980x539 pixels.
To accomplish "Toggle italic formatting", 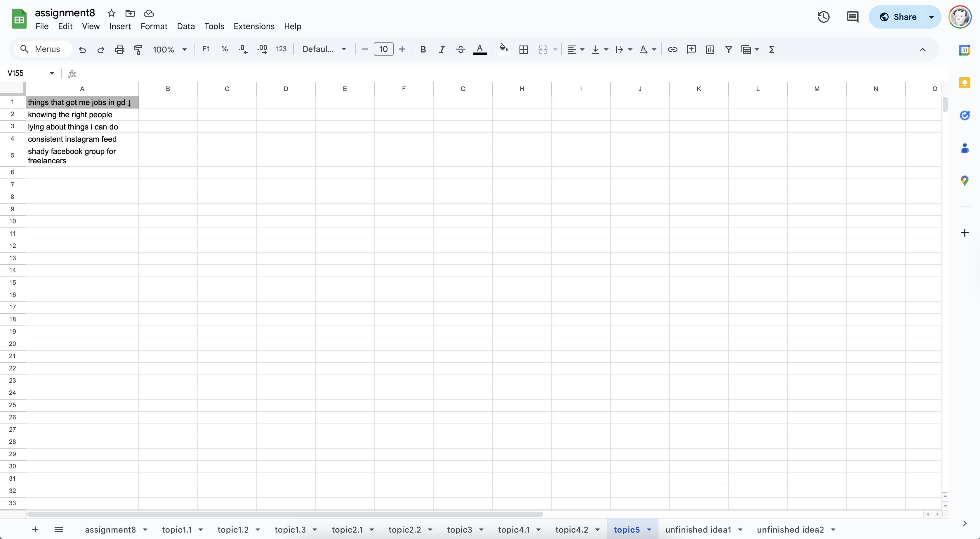I will point(441,49).
